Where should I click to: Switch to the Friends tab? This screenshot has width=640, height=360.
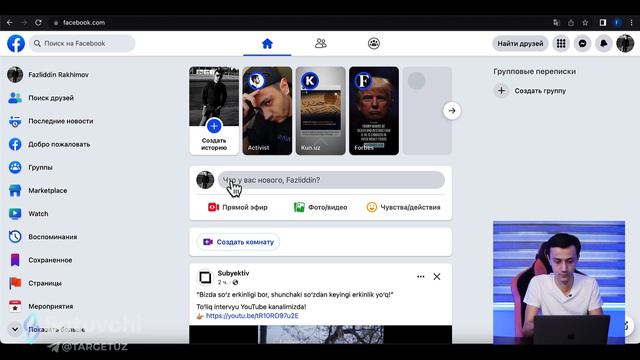(x=320, y=43)
